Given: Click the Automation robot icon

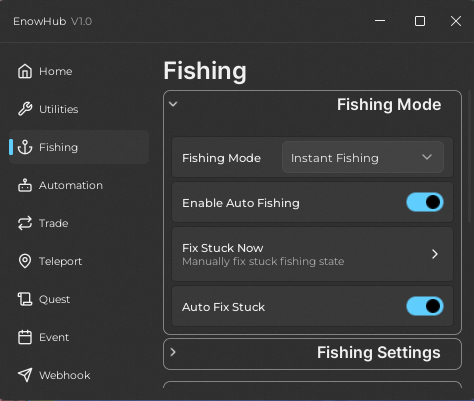Looking at the screenshot, I should pos(25,185).
